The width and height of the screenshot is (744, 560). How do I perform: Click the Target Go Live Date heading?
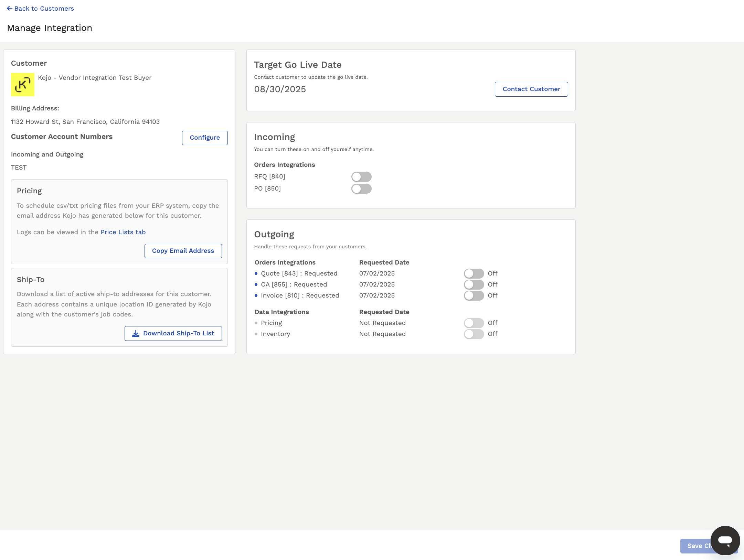pyautogui.click(x=298, y=65)
